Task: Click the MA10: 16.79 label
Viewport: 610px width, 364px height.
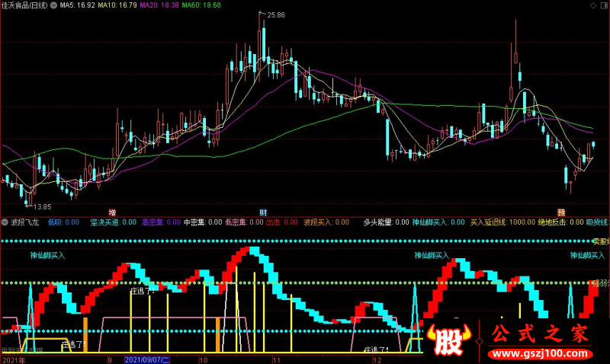Action: point(117,5)
